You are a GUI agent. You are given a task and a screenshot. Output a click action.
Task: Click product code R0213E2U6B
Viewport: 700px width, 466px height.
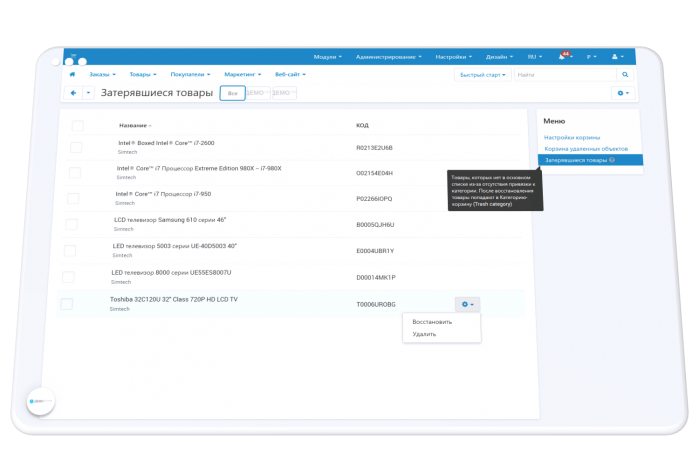click(x=374, y=148)
